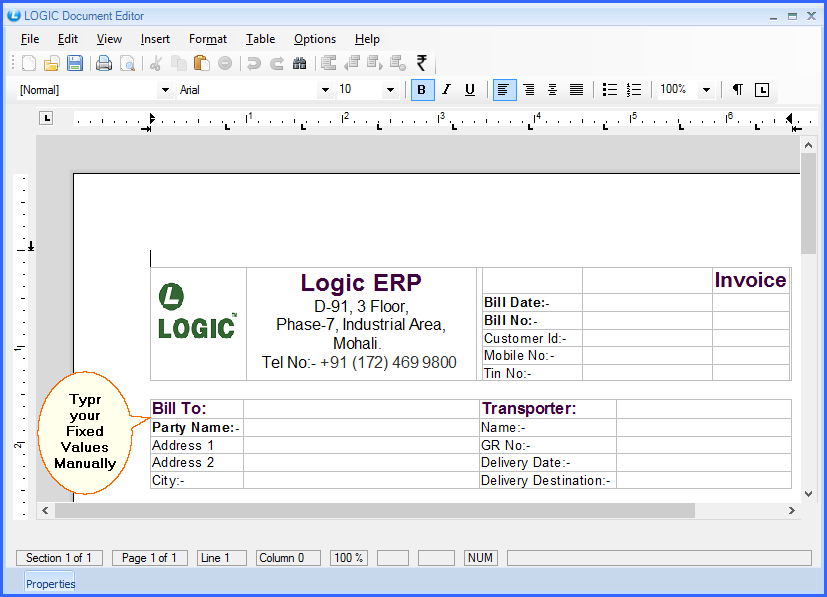Expand the Arial font dropdown

325,90
